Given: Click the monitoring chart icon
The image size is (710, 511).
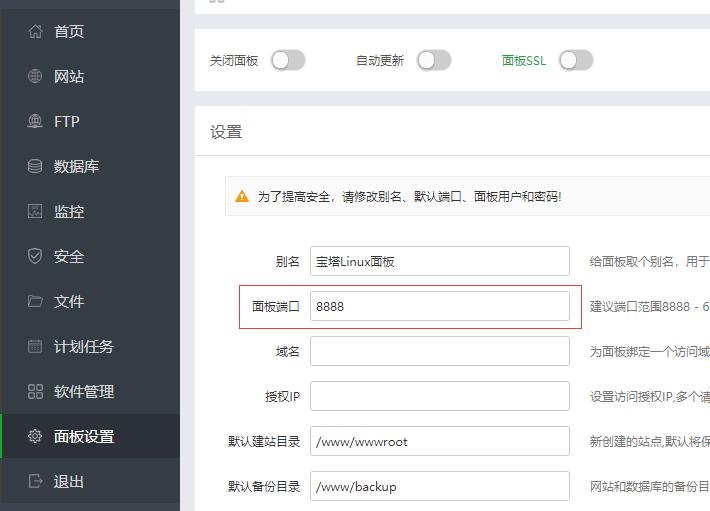Looking at the screenshot, I should coord(35,212).
